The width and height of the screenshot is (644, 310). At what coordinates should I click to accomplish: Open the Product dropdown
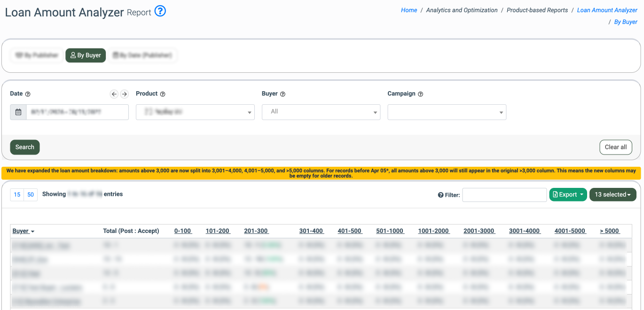coord(195,112)
